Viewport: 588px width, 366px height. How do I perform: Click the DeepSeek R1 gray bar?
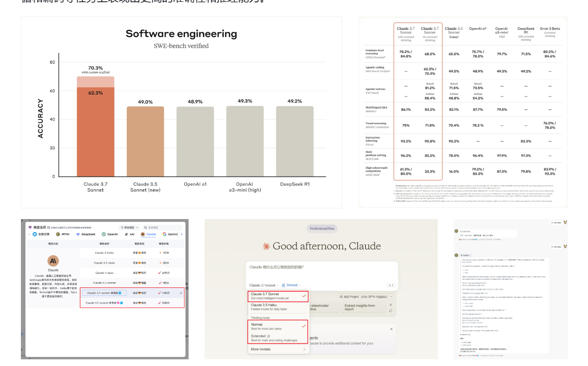pos(295,141)
